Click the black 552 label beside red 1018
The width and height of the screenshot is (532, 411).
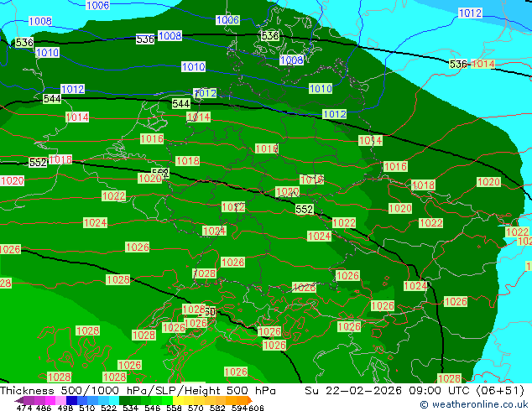[38, 163]
